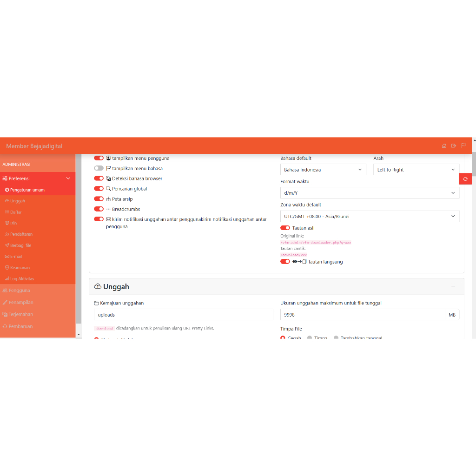Click the eye-to-file icon beside Tautan langsung
The width and height of the screenshot is (476, 476).
coord(299,262)
